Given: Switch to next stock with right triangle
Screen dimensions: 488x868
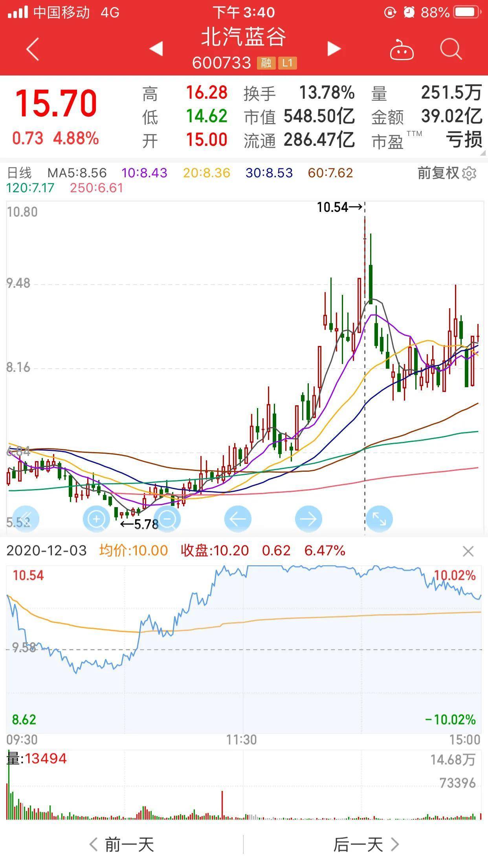Looking at the screenshot, I should (x=334, y=49).
